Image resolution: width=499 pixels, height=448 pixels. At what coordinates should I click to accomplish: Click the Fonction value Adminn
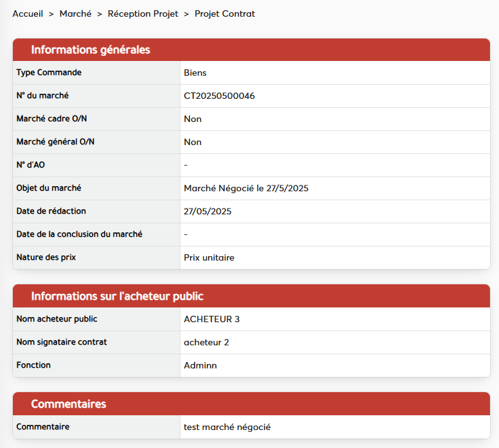tap(200, 365)
